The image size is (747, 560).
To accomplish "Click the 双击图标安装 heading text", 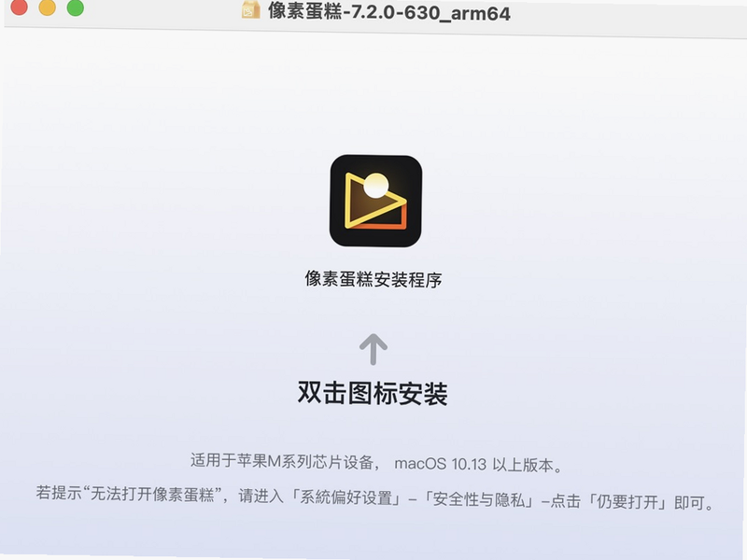I will coord(373,393).
